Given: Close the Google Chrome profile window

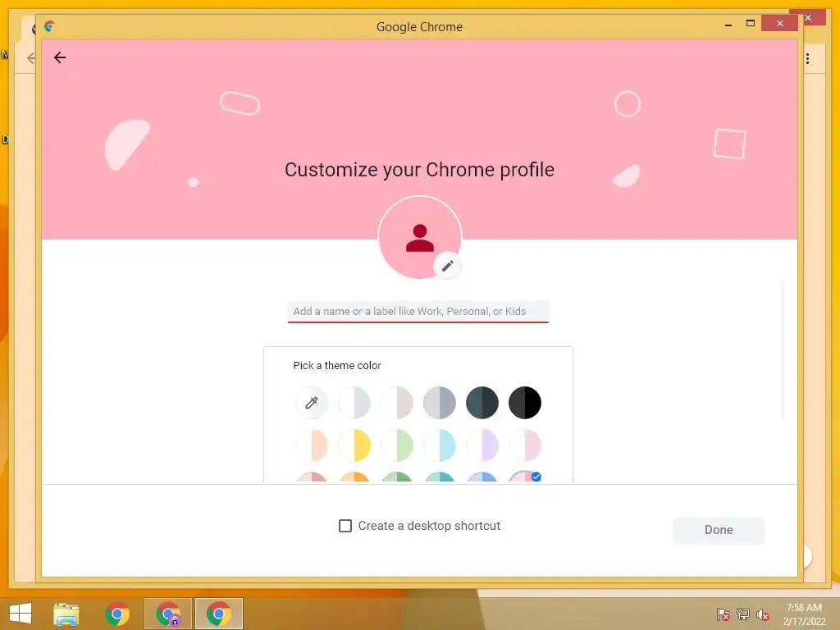Looking at the screenshot, I should (780, 24).
